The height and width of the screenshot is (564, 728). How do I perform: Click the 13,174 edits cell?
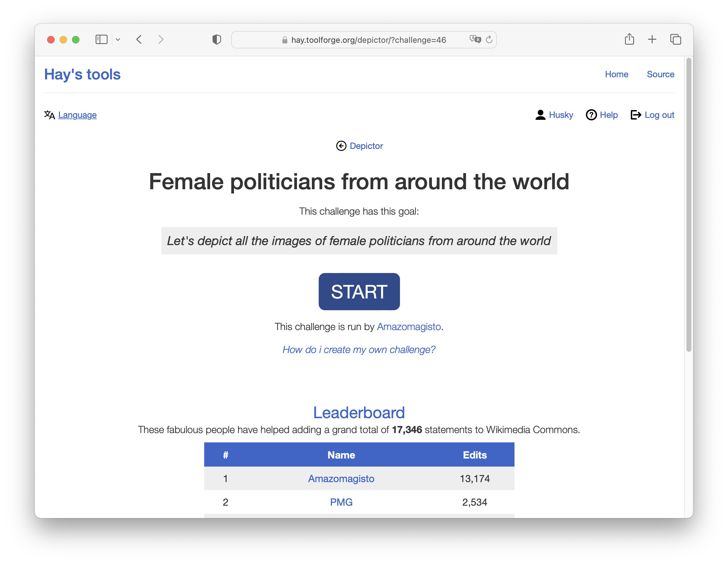point(475,479)
